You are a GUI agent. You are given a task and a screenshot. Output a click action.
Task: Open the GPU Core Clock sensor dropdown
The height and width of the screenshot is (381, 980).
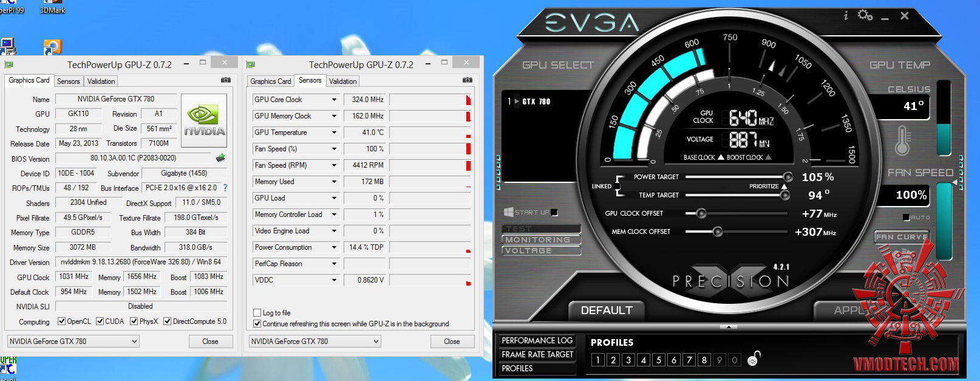tap(334, 100)
